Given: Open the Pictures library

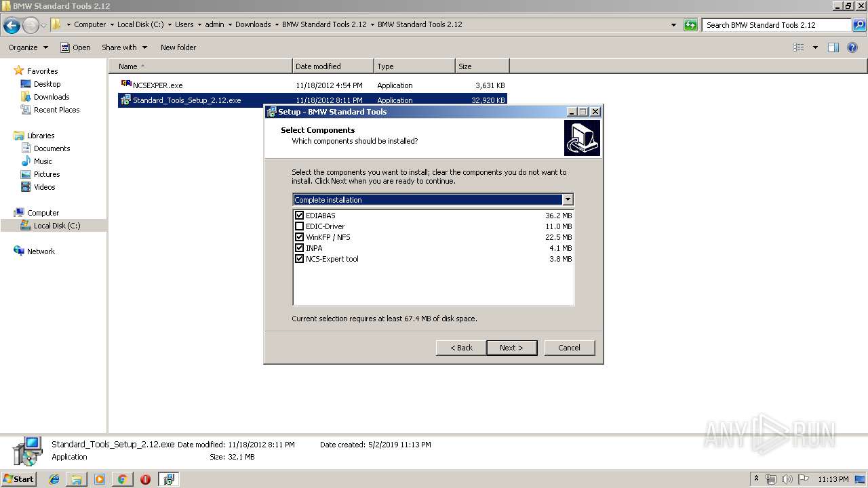Looking at the screenshot, I should pyautogui.click(x=47, y=174).
